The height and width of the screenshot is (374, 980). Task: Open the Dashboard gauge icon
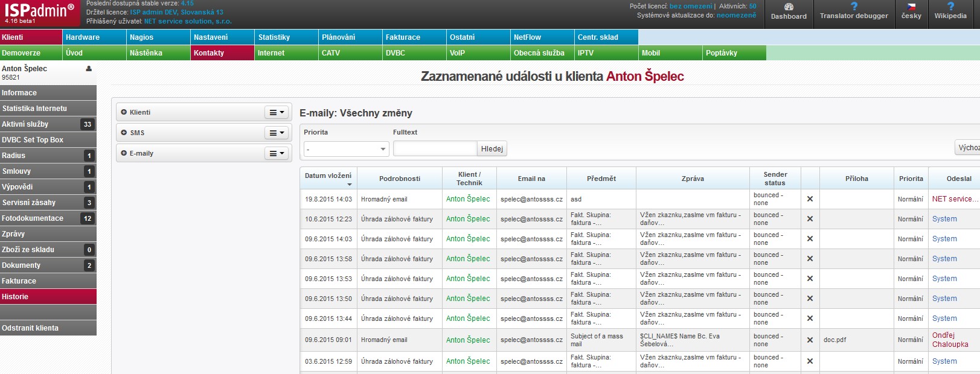789,7
